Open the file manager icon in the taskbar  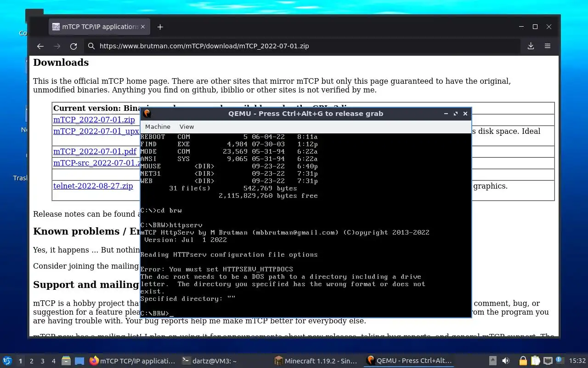(66, 361)
